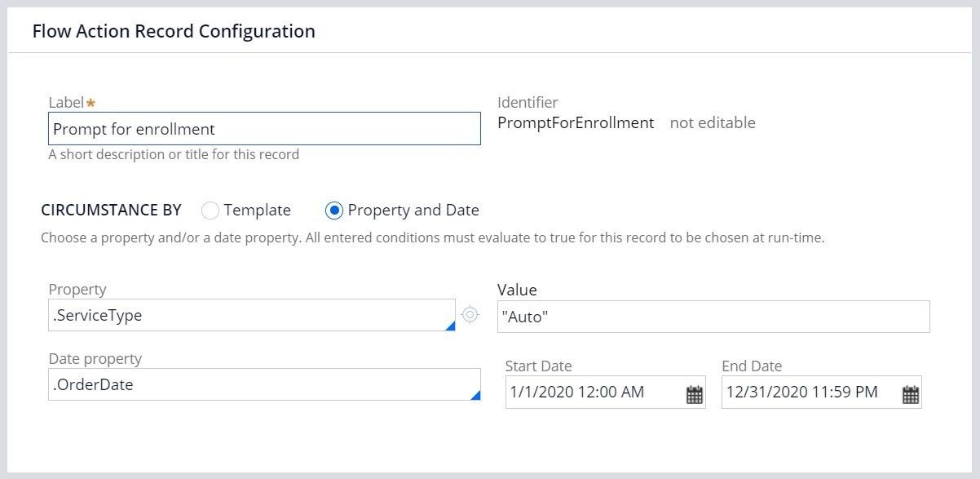Focus the Label field containing Prompt for enrollment

pyautogui.click(x=263, y=129)
